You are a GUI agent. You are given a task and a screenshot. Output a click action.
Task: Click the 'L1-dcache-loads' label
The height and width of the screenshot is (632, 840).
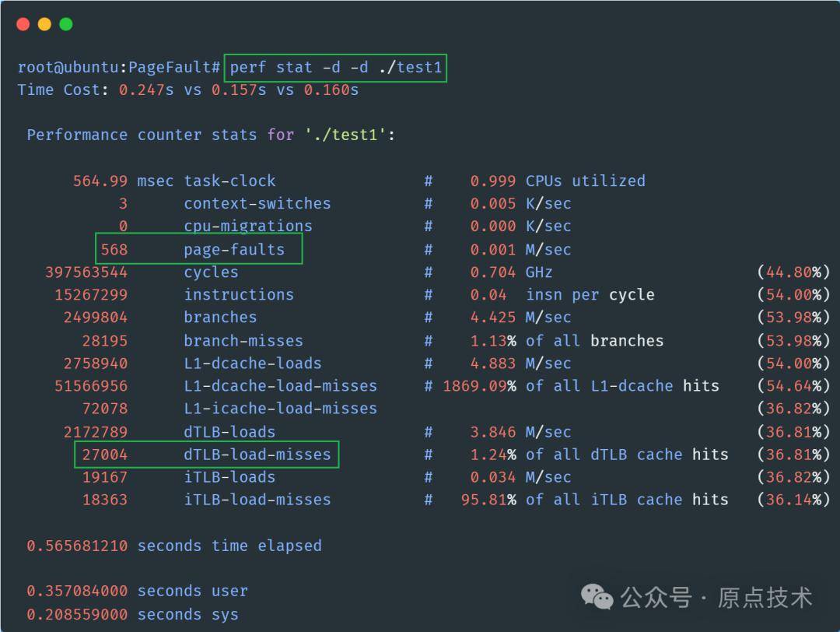click(x=253, y=363)
